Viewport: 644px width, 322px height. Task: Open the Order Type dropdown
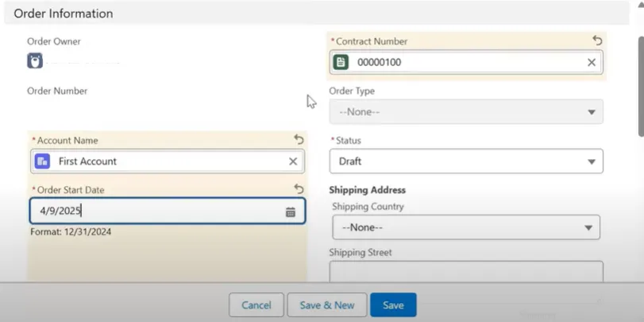pos(465,112)
